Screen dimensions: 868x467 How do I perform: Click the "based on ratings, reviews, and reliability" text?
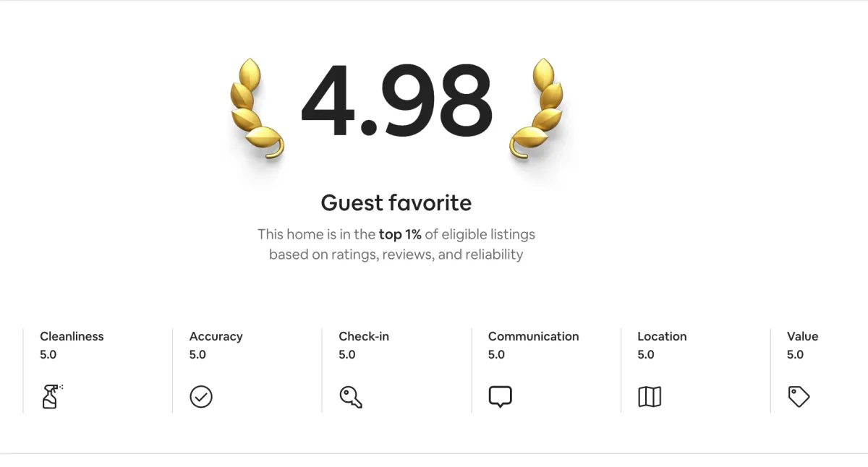click(x=396, y=254)
